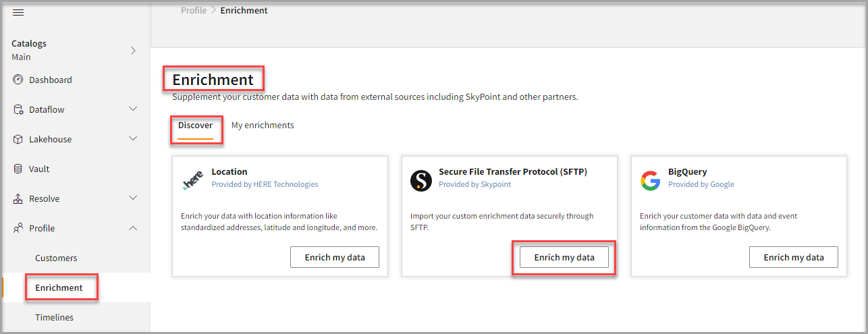Expand the Dataflow menu chevron
This screenshot has width=868, height=334.
coord(133,109)
